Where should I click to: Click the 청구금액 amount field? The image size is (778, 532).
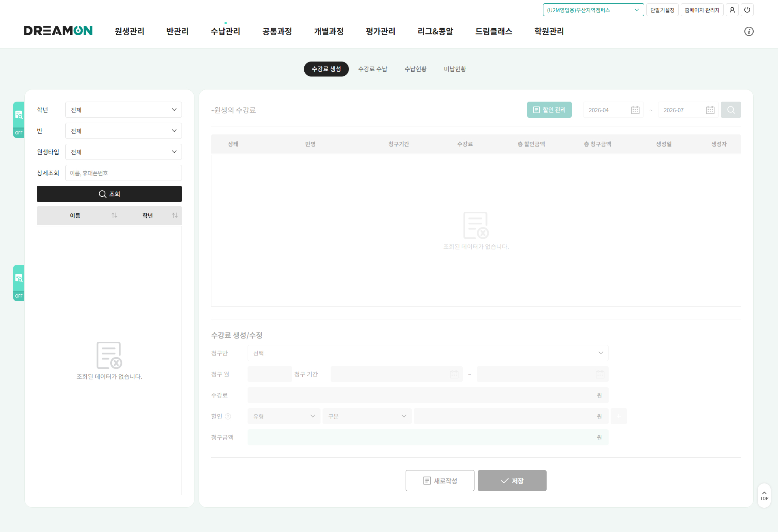click(x=428, y=437)
